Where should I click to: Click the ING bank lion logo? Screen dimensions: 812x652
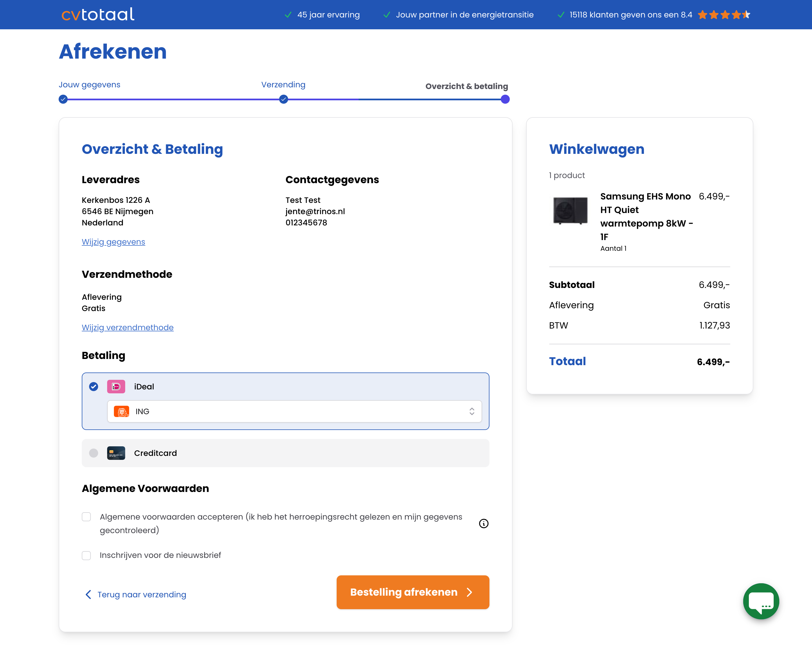point(121,411)
